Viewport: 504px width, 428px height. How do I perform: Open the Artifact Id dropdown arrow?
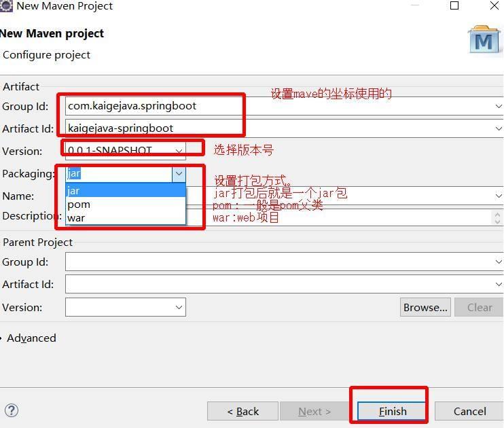[x=499, y=128]
